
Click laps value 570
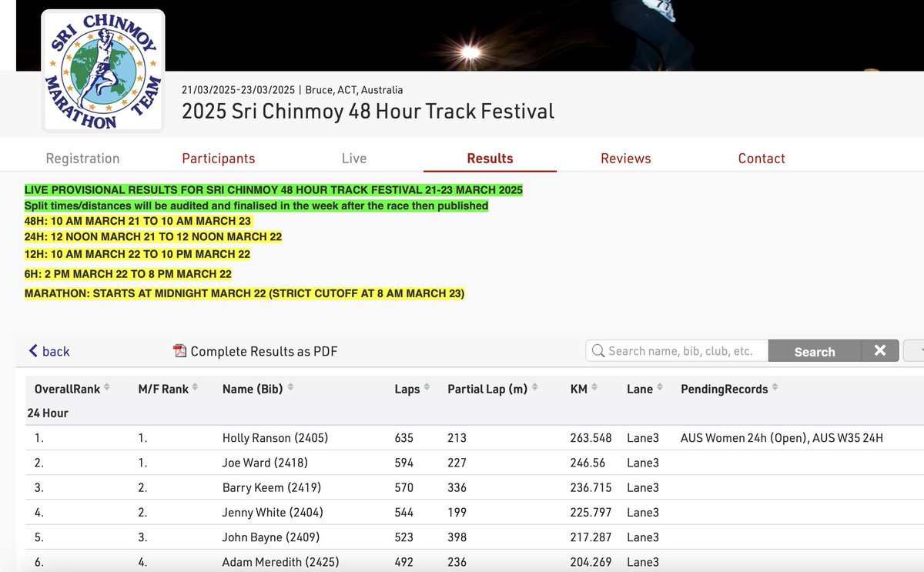(404, 487)
